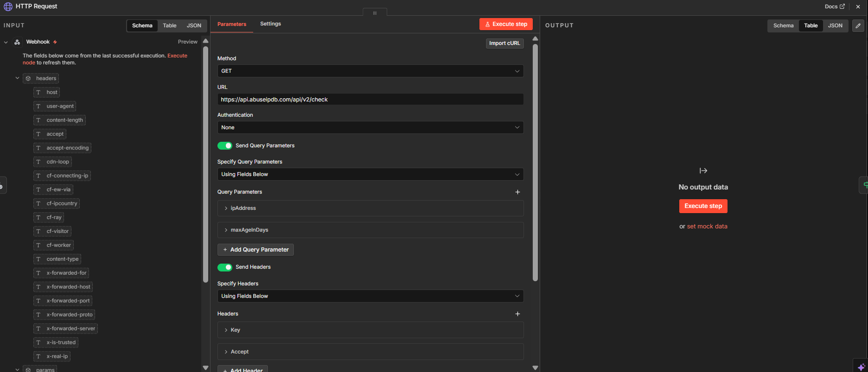Click the type icon beside x-forwarded-proto field
The image size is (868, 372).
click(x=38, y=315)
